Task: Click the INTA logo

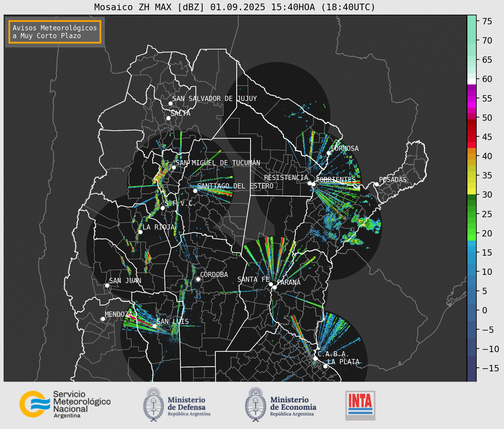Action: (x=360, y=405)
